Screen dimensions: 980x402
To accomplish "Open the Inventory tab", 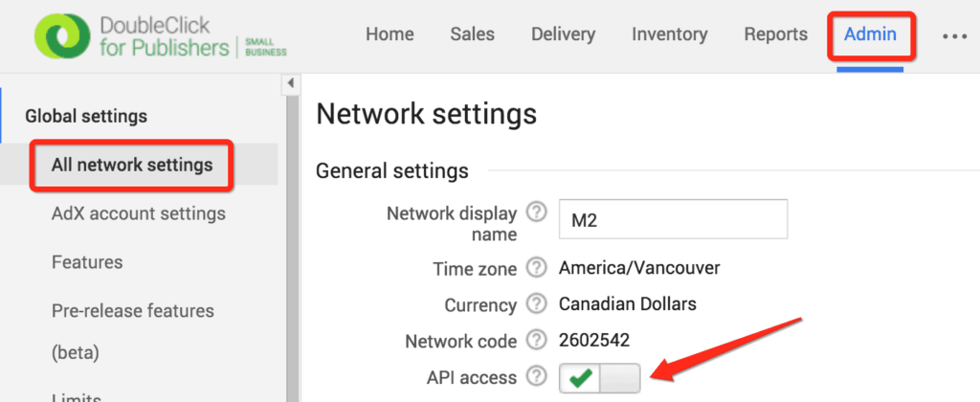I will click(x=669, y=34).
